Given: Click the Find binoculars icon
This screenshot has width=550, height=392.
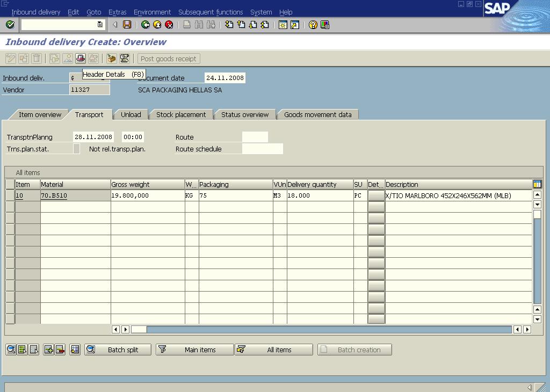Looking at the screenshot, I should click(x=199, y=25).
